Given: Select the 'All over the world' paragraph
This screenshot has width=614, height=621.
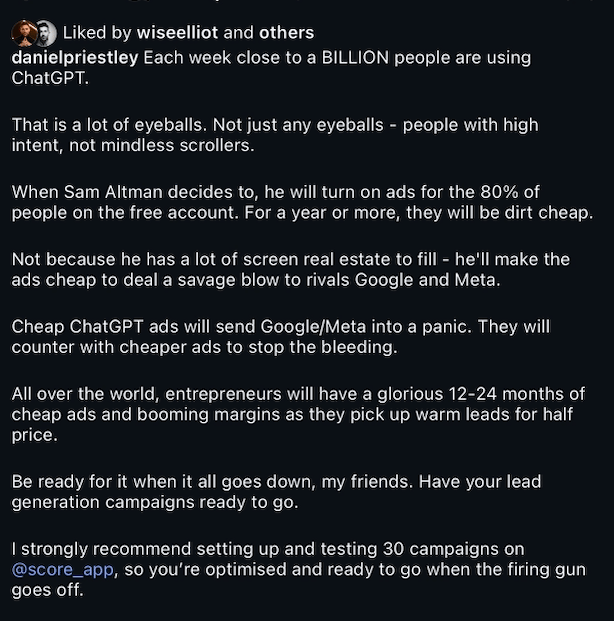Looking at the screenshot, I should (298, 414).
